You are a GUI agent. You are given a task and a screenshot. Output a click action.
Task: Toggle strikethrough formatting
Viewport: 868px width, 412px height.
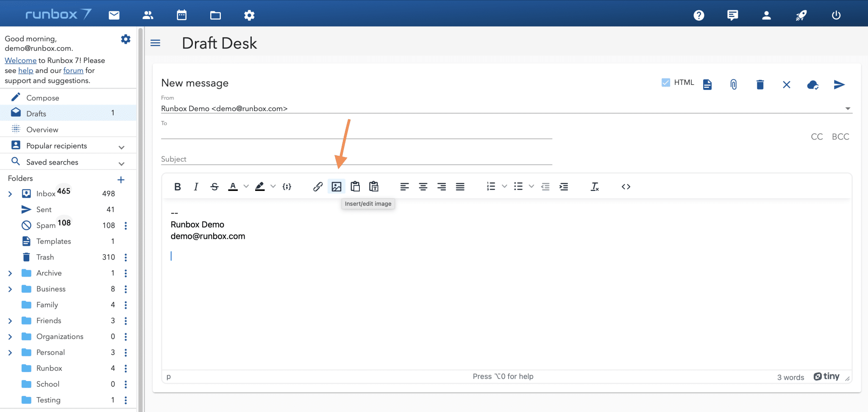(x=214, y=187)
